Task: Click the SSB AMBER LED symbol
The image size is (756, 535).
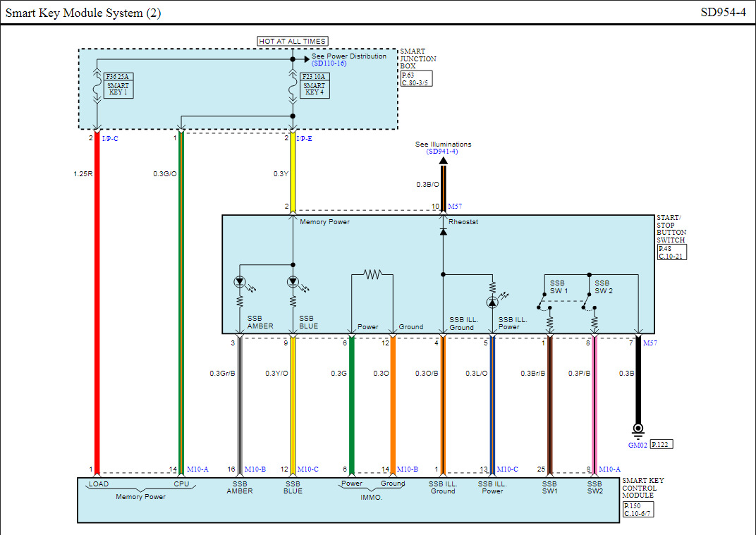Action: click(240, 282)
